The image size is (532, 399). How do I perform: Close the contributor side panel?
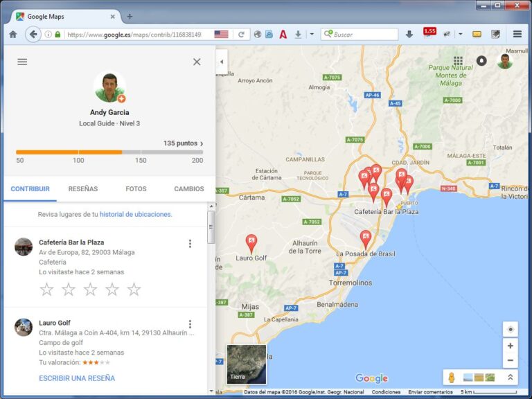(197, 62)
